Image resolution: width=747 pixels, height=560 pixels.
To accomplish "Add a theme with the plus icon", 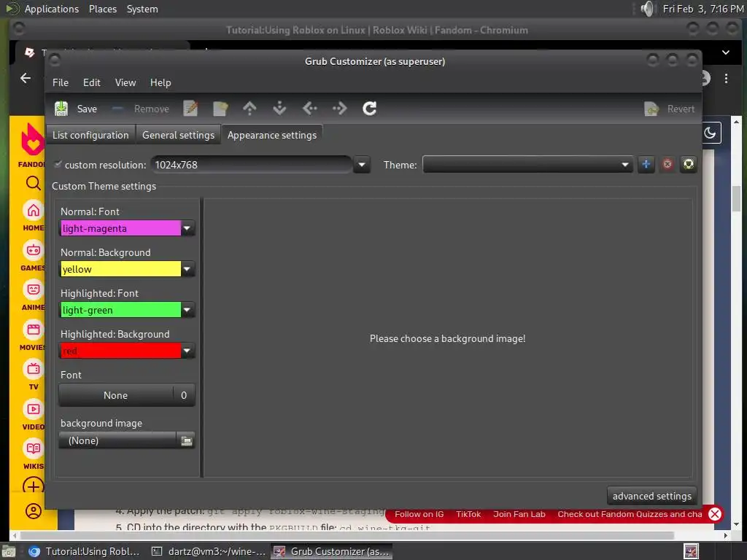I will 646,164.
